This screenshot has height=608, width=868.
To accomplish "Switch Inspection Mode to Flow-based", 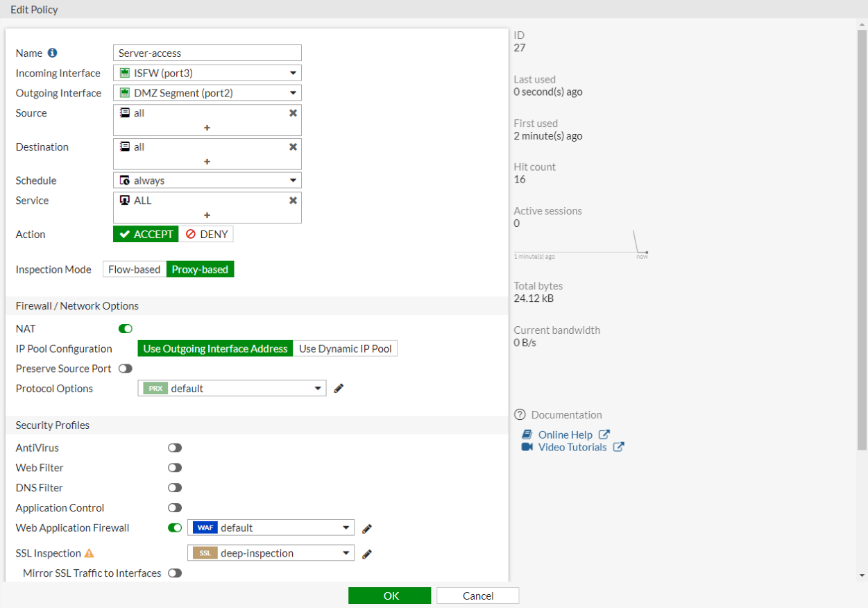I will click(135, 269).
